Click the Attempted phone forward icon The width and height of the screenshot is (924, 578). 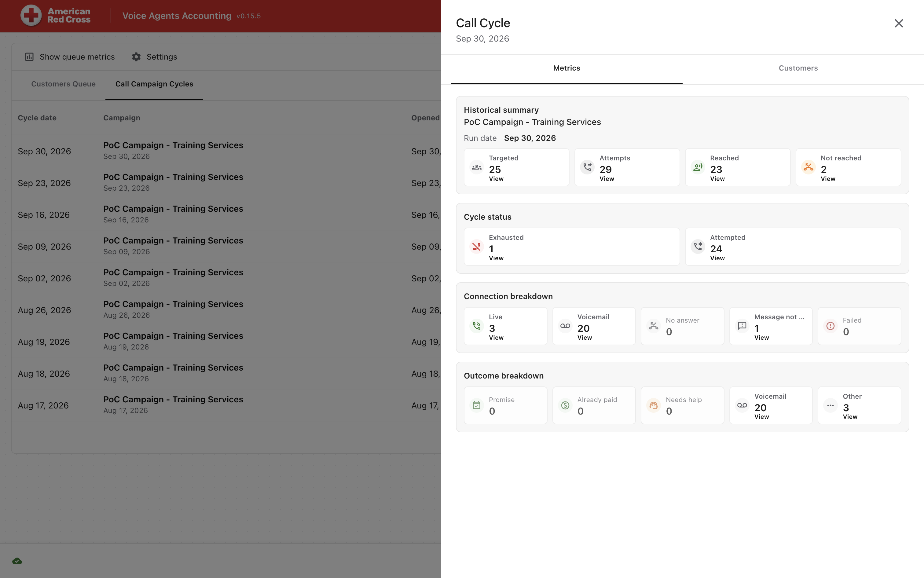click(x=698, y=247)
